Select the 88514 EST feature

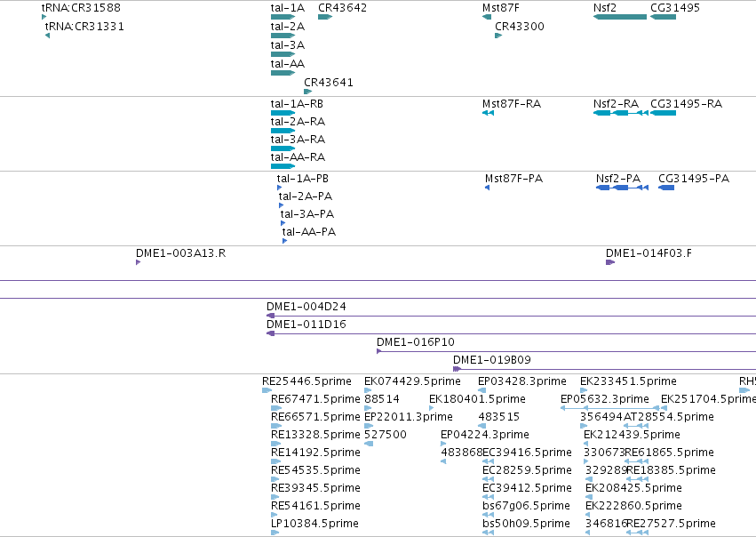368,408
